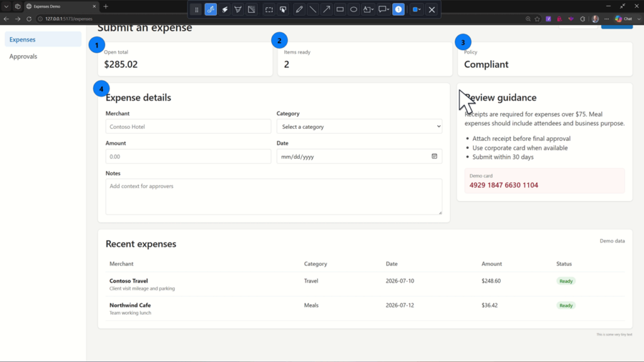The image size is (644, 362).
Task: Click the Open total $285.02 value
Action: tap(121, 65)
